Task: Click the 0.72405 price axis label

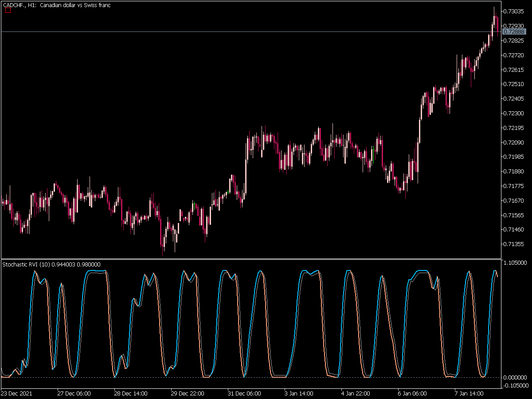Action: [515, 99]
